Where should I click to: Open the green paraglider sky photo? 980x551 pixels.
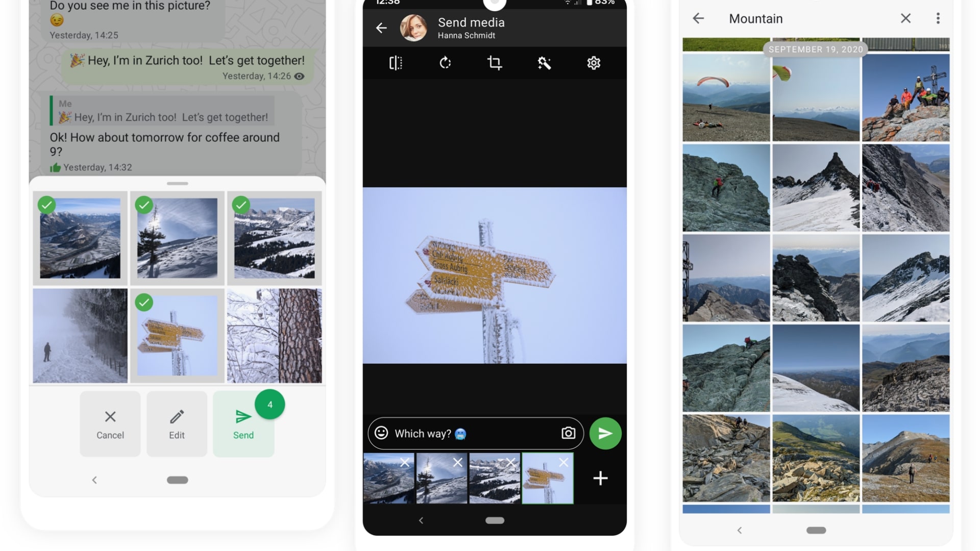(x=816, y=97)
